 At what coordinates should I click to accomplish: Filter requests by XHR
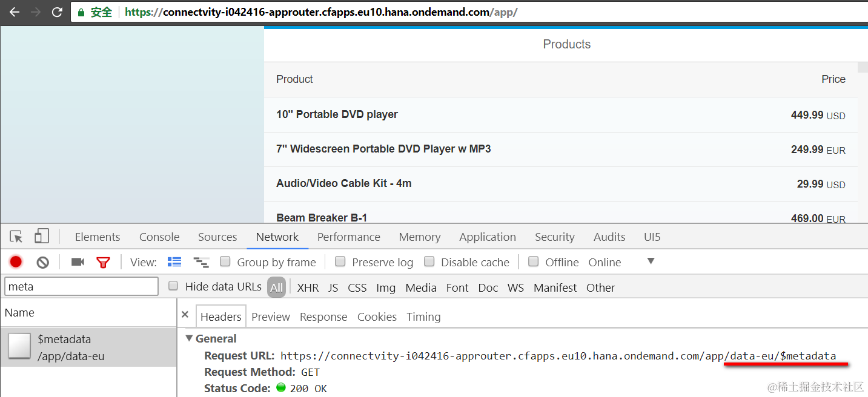[308, 287]
